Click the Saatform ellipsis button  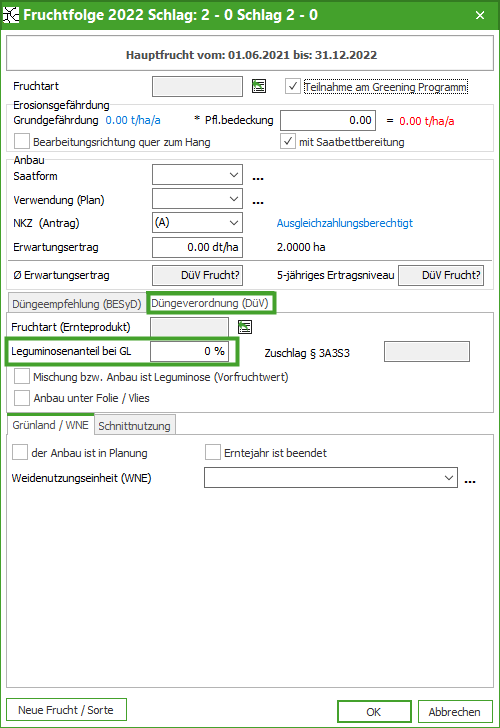click(258, 177)
